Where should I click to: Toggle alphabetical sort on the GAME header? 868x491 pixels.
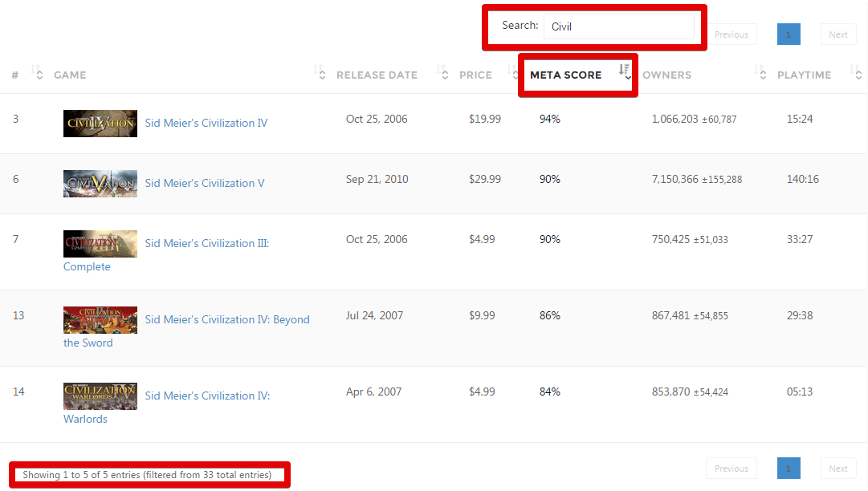point(70,74)
